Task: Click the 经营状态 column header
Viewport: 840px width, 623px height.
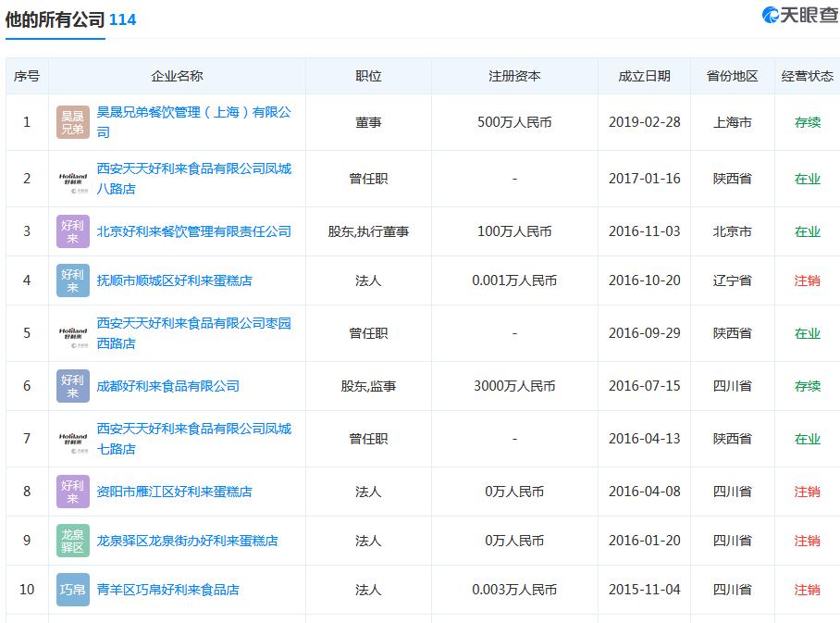Action: (x=808, y=76)
